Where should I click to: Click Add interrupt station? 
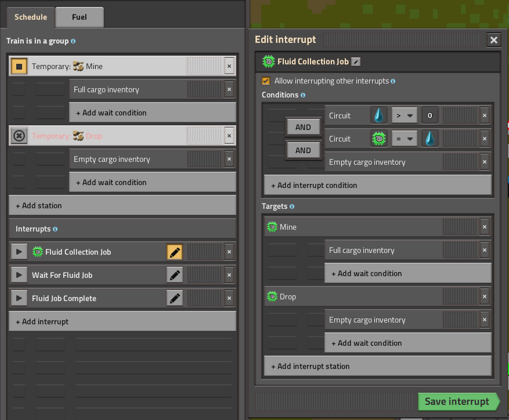coord(377,366)
